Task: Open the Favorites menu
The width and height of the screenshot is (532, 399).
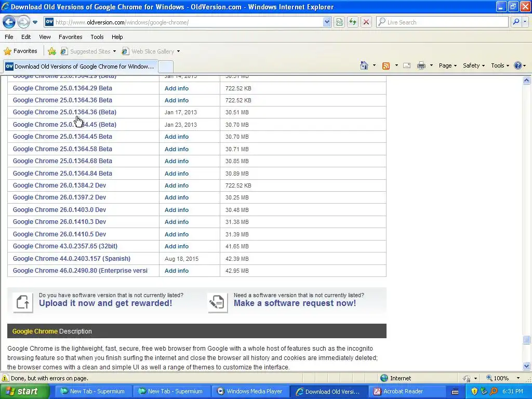Action: coord(70,37)
